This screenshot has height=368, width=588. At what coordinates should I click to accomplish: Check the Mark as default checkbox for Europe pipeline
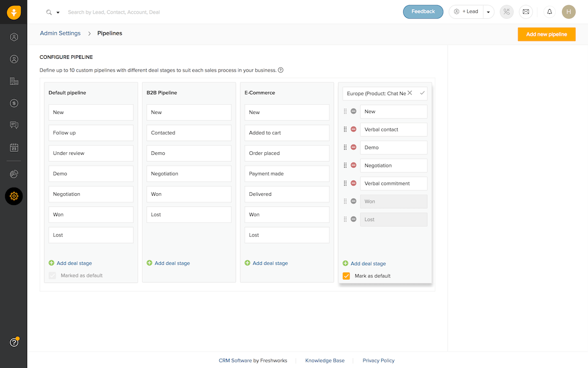click(346, 275)
